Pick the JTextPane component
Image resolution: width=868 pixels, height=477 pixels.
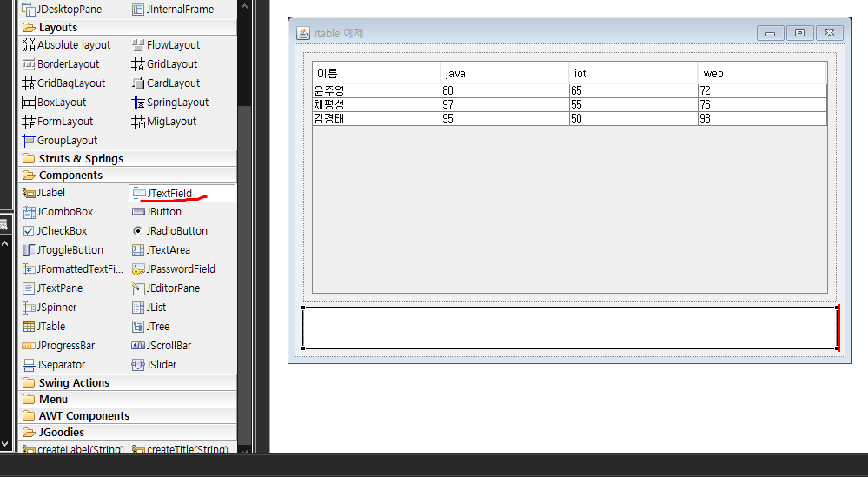(x=52, y=288)
